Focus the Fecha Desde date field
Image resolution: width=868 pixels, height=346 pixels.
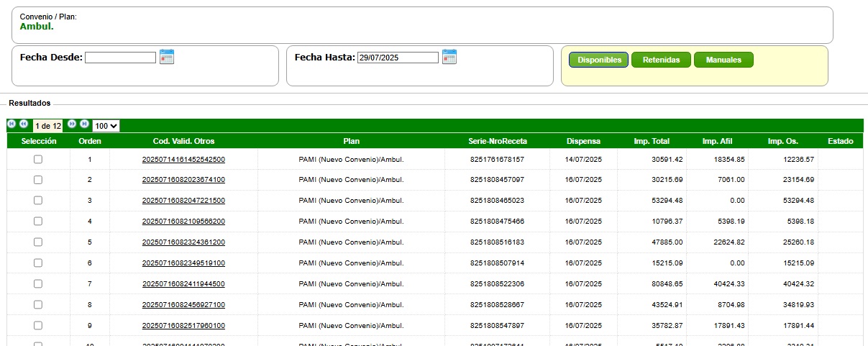[x=120, y=58]
